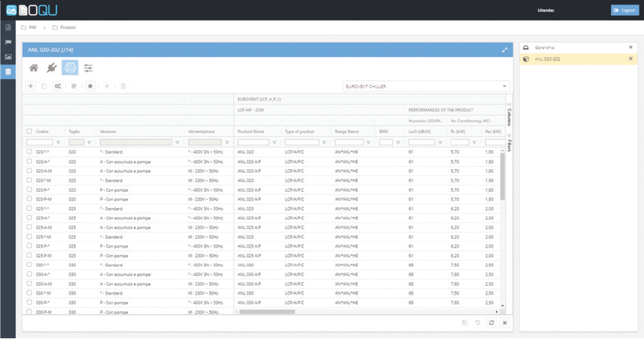Select the highlighted globe grid icon

tap(70, 68)
